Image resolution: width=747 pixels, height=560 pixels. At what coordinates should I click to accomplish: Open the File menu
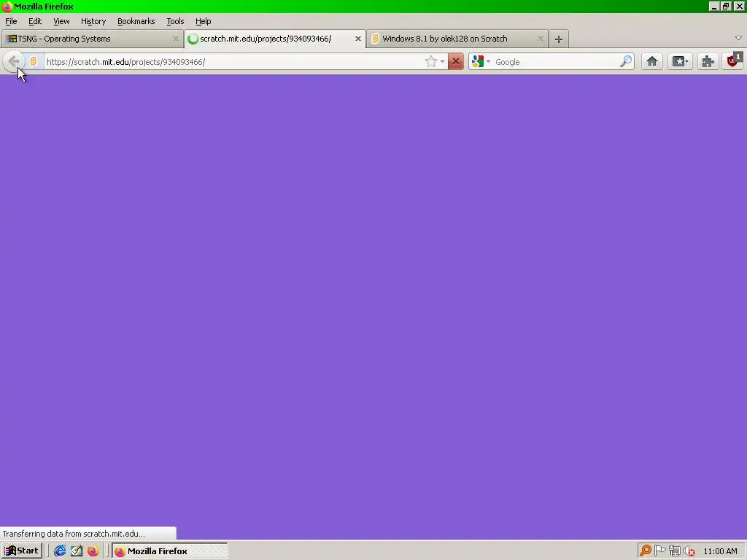click(11, 21)
